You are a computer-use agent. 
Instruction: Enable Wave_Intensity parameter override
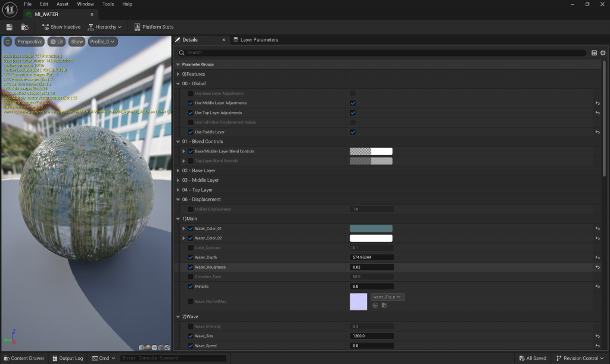190,326
